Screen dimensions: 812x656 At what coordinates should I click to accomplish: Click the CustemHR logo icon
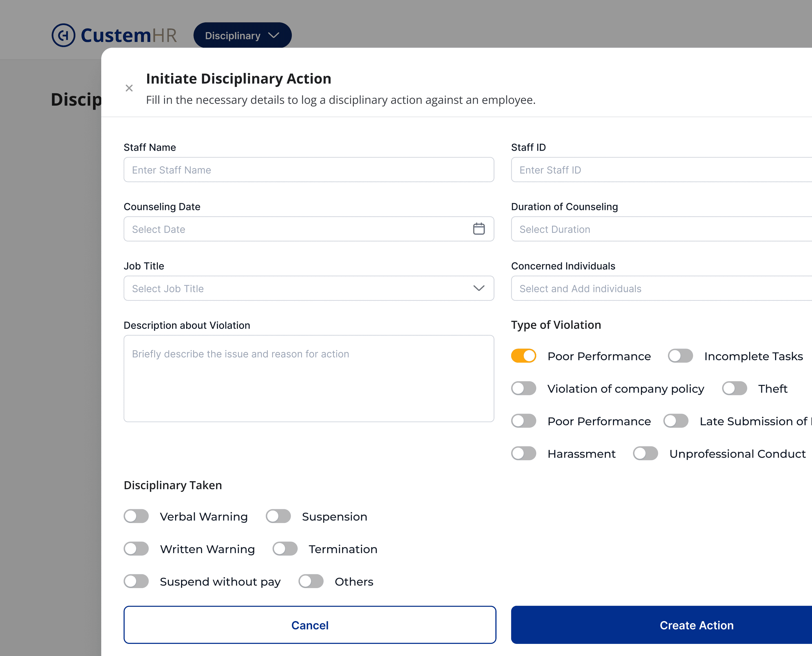[63, 35]
